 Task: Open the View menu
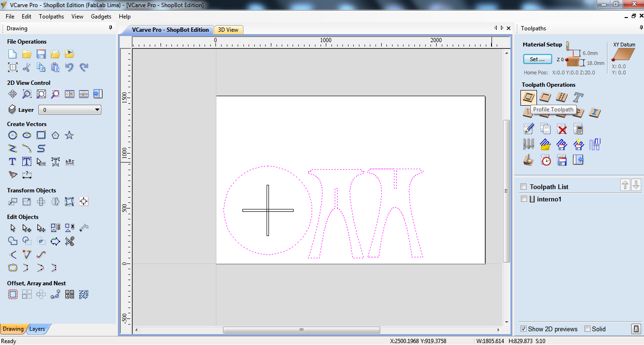pyautogui.click(x=77, y=17)
